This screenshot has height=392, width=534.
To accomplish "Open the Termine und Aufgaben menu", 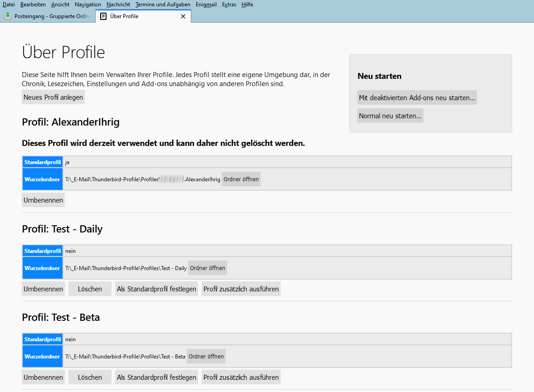I will coord(163,5).
